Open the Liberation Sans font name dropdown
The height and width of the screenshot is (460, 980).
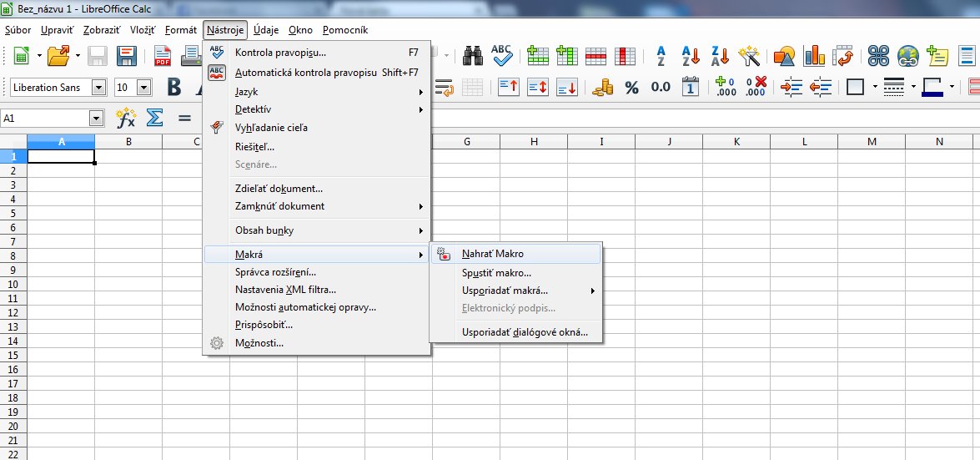98,88
